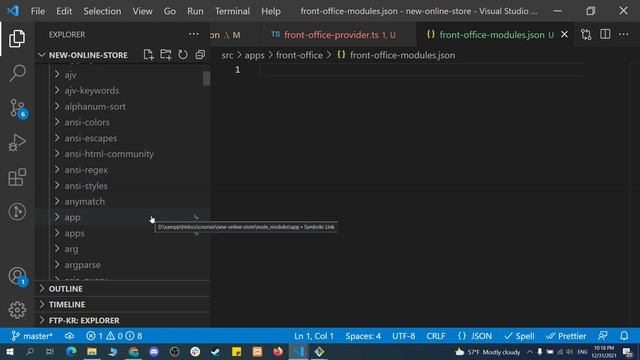Image resolution: width=640 pixels, height=360 pixels.
Task: Change CRLF end of line sequence
Action: [436, 336]
